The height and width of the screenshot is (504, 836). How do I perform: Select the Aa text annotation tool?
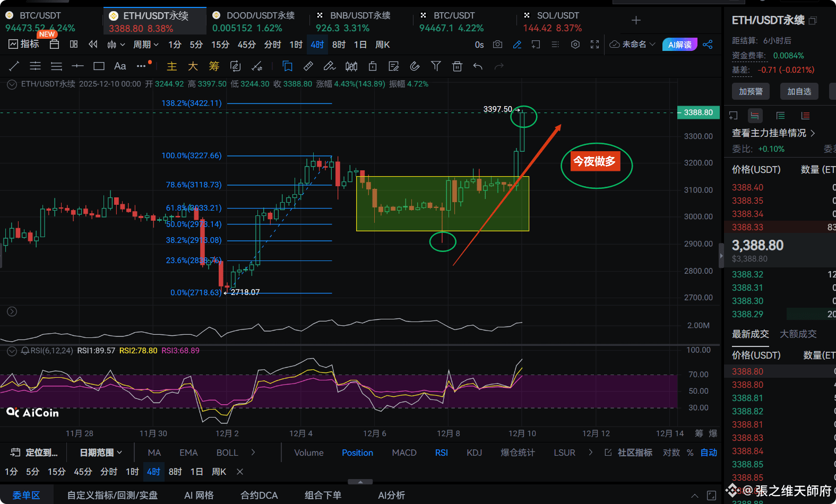tap(120, 66)
